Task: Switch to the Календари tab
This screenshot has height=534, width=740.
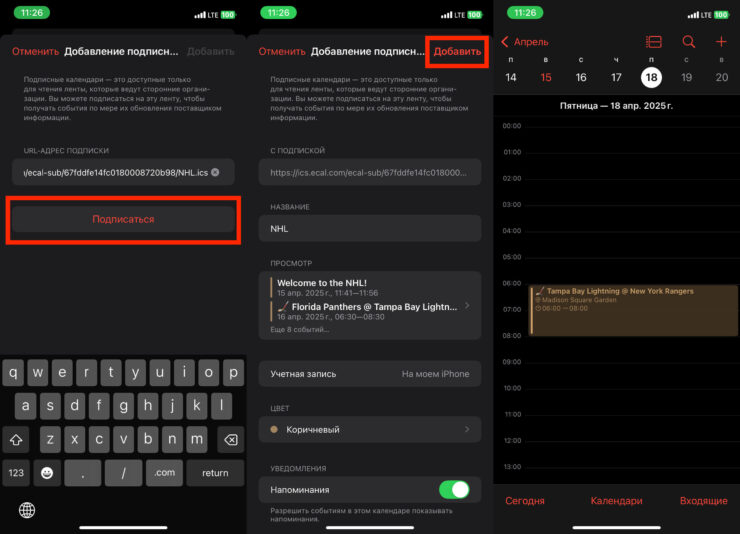Action: (x=616, y=500)
